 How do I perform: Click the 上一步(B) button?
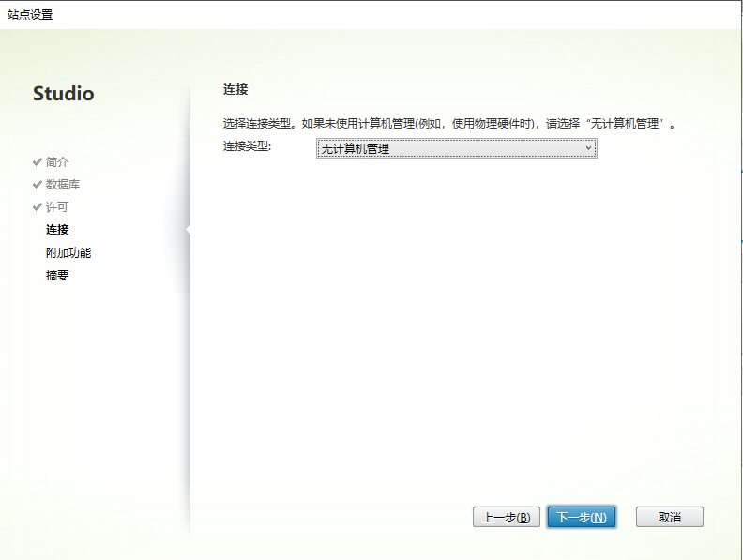pos(506,517)
